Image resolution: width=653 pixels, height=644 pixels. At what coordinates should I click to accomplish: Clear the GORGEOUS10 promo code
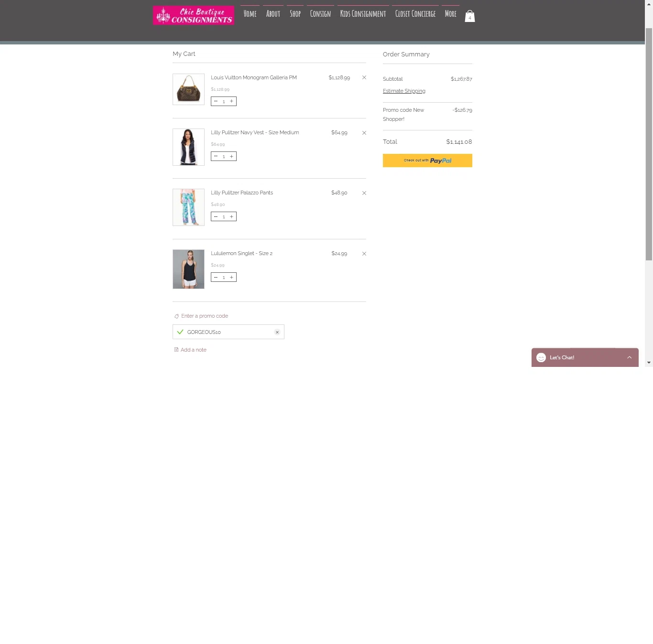(x=277, y=332)
